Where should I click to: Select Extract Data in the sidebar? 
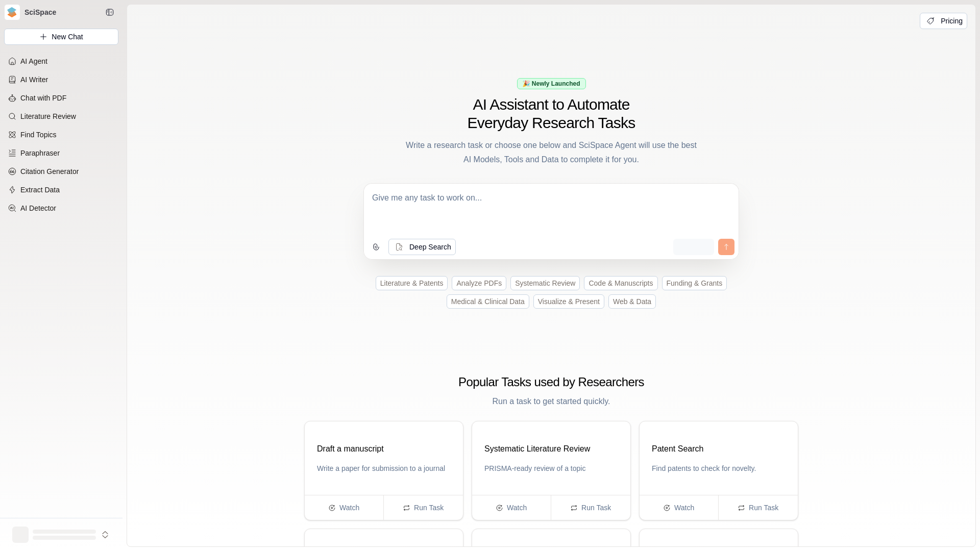point(61,190)
